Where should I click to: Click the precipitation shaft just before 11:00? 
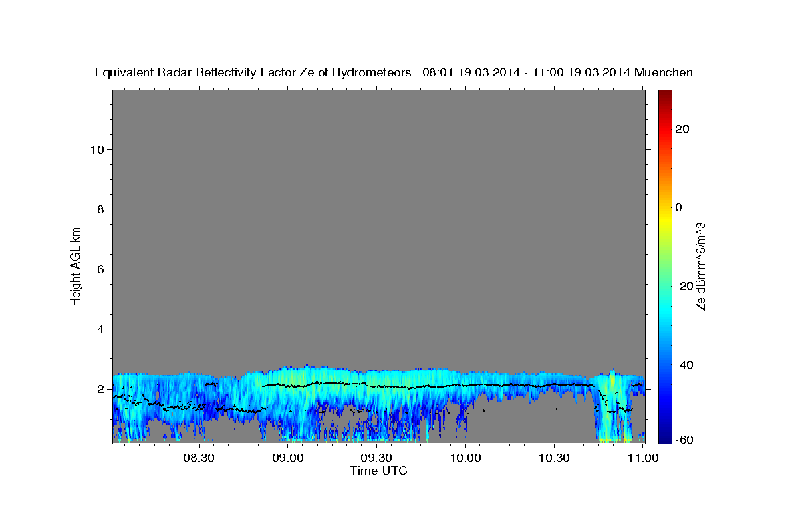coord(613,406)
